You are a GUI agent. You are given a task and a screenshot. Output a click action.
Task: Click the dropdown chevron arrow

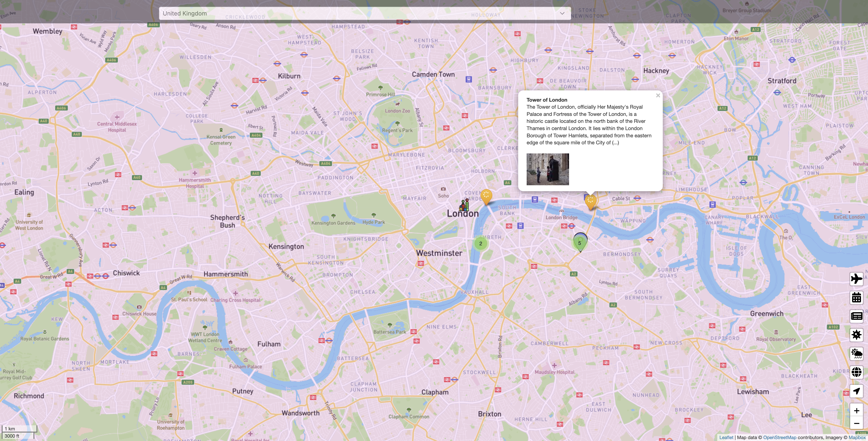(562, 14)
